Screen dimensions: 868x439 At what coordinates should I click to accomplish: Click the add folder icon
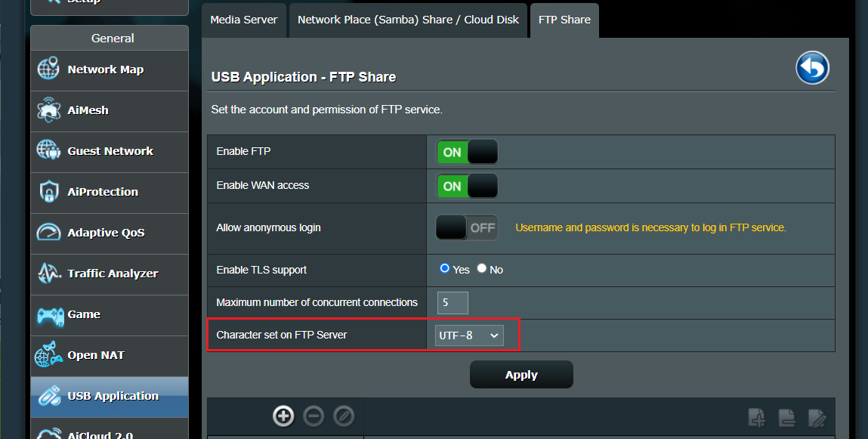[x=756, y=416]
